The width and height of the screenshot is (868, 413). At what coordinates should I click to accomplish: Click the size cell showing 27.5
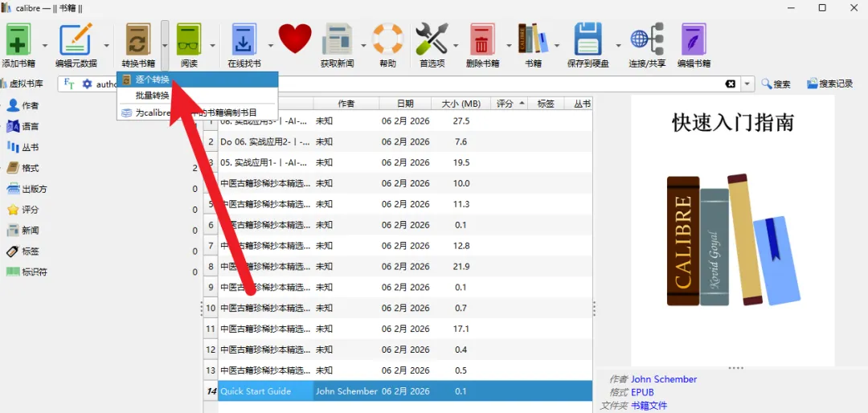(461, 121)
